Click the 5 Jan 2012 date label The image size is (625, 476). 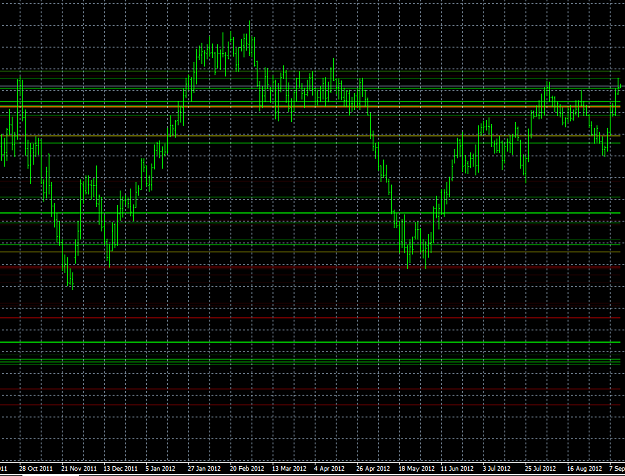pos(161,468)
